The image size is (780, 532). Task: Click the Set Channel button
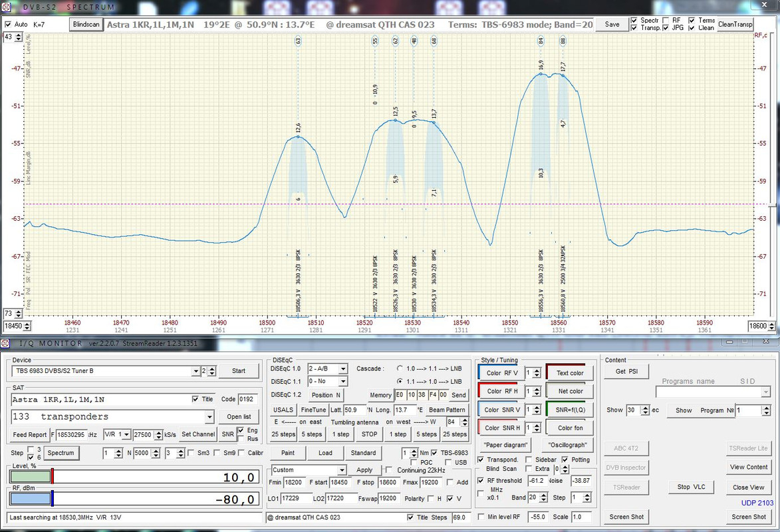tap(198, 434)
